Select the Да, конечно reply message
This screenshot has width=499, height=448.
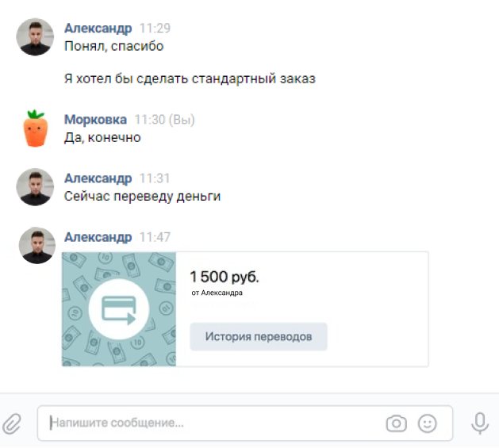pos(102,138)
